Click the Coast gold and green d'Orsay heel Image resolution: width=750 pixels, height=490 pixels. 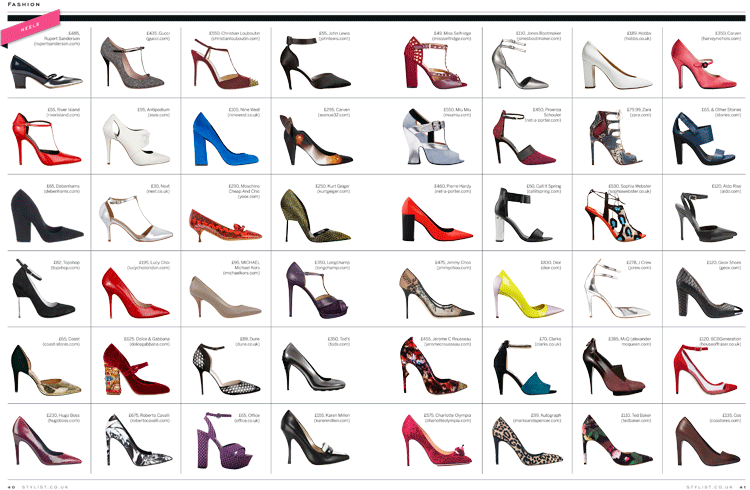coord(46,370)
